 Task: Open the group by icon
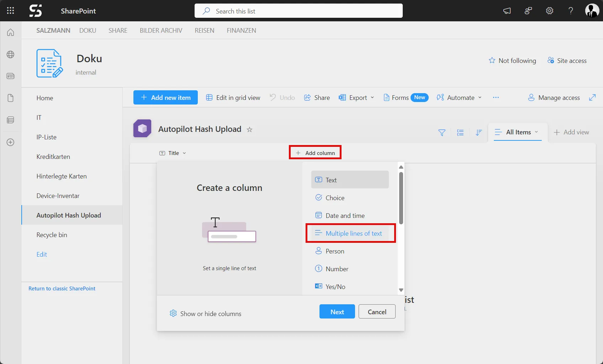(460, 133)
